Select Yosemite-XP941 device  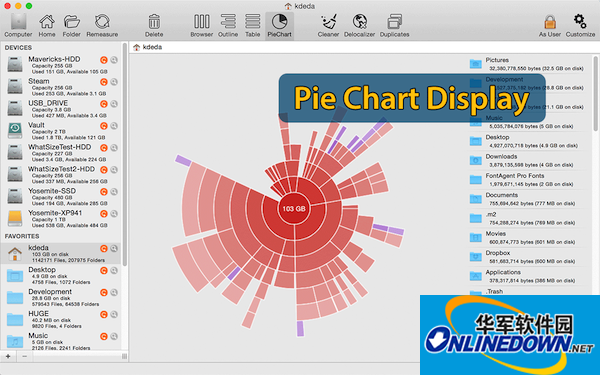point(61,218)
